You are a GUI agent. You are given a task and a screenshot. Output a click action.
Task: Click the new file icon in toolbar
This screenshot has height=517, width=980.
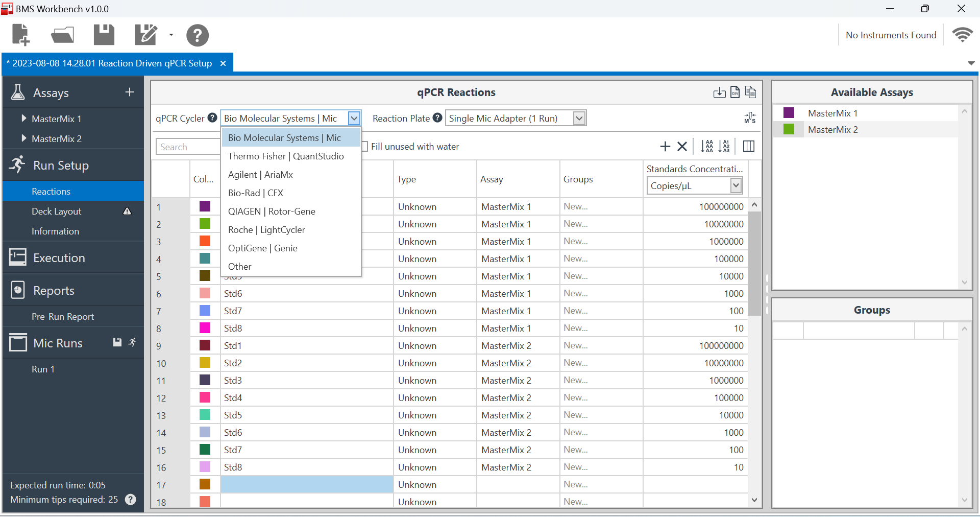click(x=21, y=35)
